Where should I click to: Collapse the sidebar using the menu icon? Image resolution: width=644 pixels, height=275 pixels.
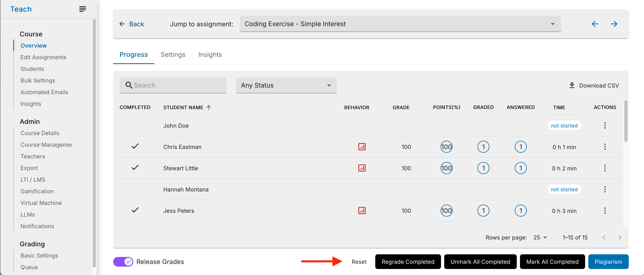82,9
